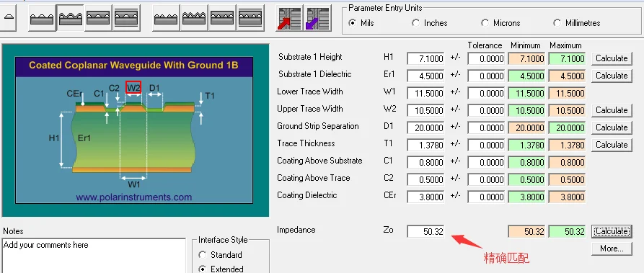The height and width of the screenshot is (273, 644).
Task: Click the H1 Minimum value 7.1000
Action: [526, 58]
